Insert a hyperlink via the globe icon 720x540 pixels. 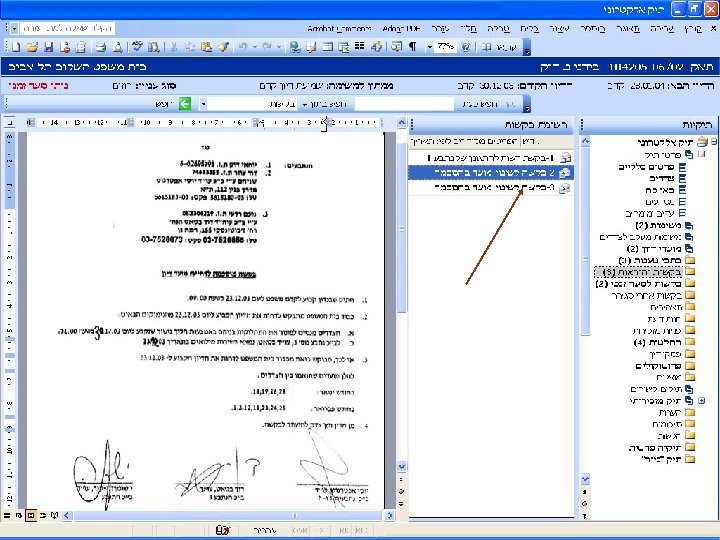tap(295, 47)
